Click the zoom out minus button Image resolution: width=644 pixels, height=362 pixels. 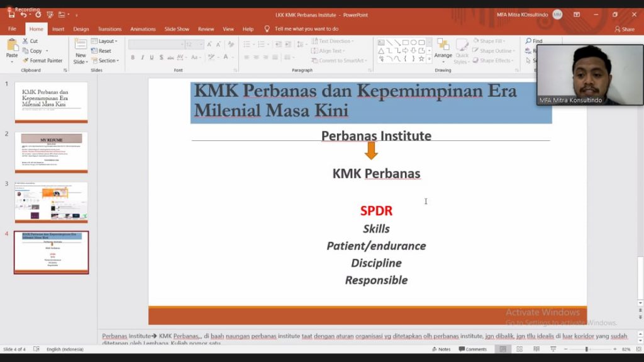pyautogui.click(x=565, y=349)
